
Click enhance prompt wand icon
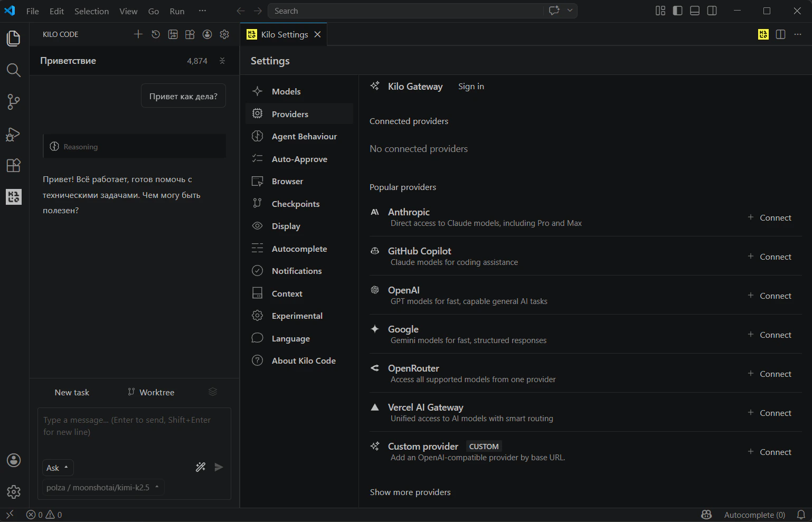tap(201, 467)
